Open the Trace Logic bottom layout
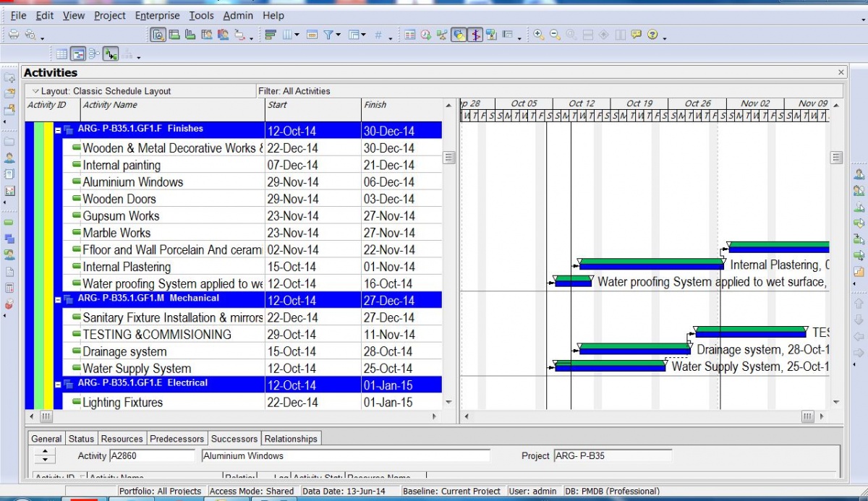868x501 pixels. pyautogui.click(x=239, y=35)
